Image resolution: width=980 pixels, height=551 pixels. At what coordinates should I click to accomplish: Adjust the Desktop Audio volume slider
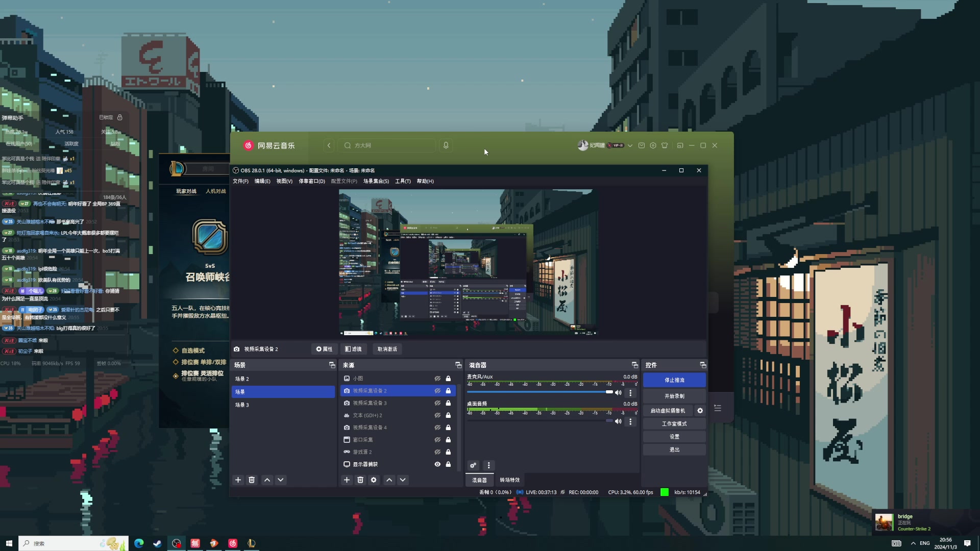[x=540, y=421]
